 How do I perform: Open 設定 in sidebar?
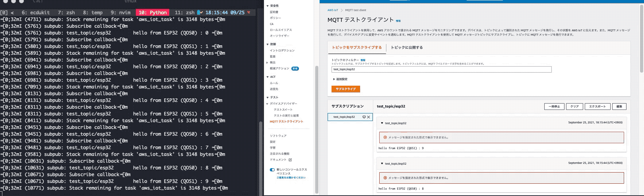click(x=273, y=142)
